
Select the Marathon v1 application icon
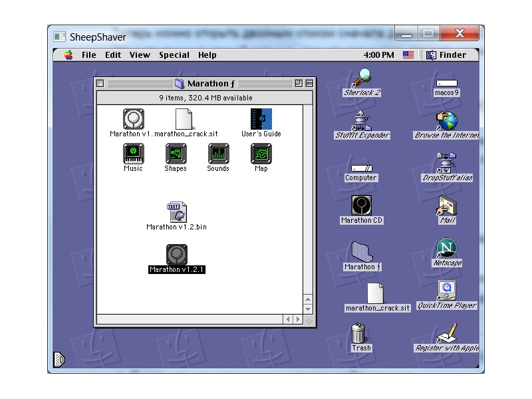point(134,119)
